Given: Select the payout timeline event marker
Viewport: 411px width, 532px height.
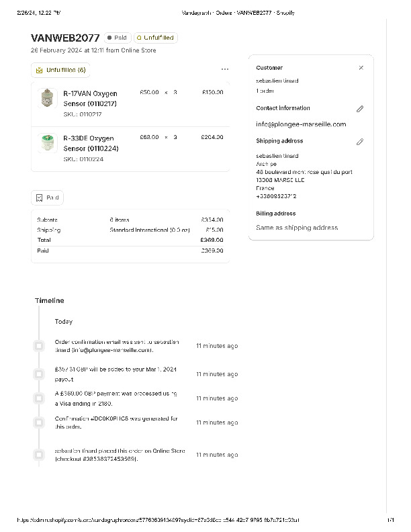Looking at the screenshot, I should coord(39,373).
